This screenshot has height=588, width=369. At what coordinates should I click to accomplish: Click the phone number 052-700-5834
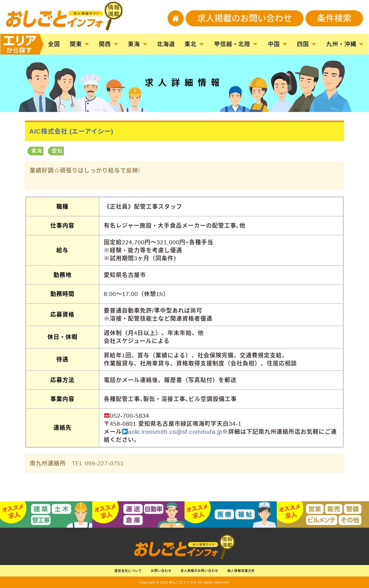(129, 415)
